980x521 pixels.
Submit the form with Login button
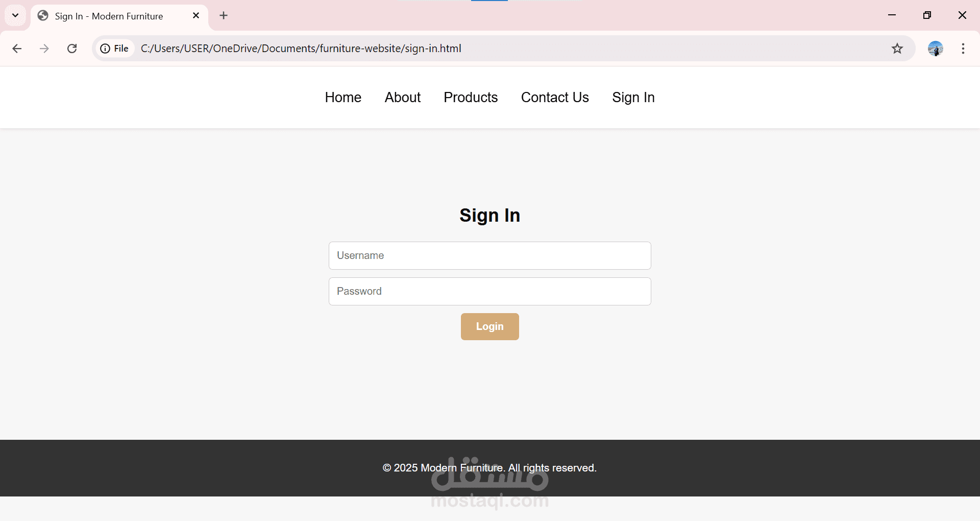tap(490, 326)
